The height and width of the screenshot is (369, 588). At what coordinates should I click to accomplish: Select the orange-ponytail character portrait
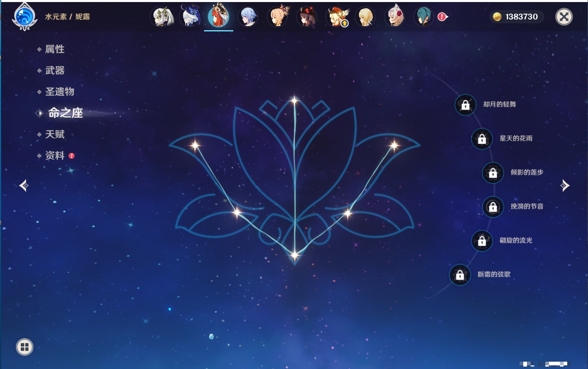coord(278,17)
